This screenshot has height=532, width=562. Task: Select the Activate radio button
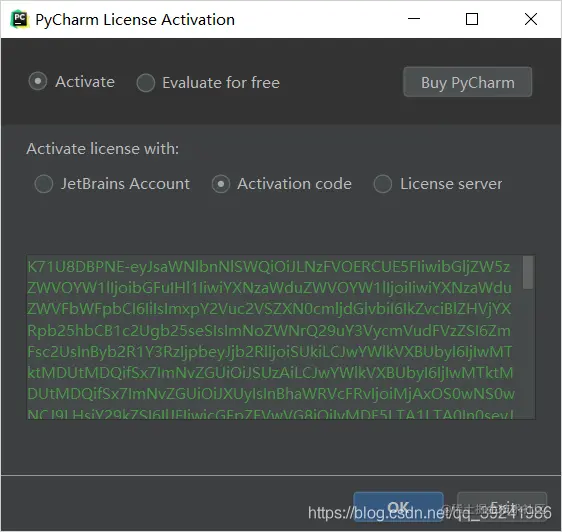pyautogui.click(x=38, y=81)
